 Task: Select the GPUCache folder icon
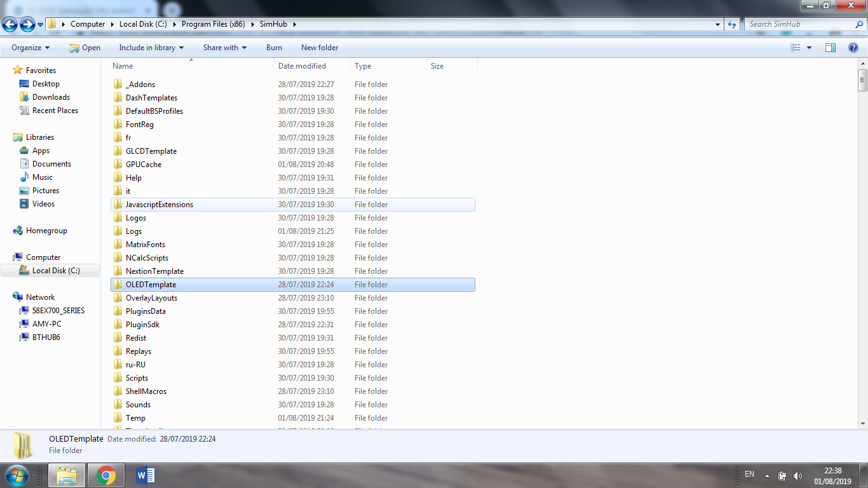118,165
